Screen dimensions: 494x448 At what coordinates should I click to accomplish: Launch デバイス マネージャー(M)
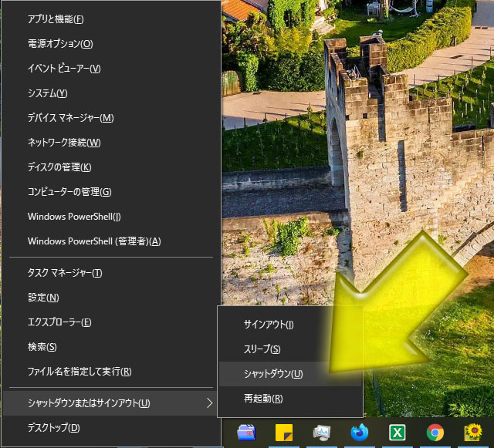[x=111, y=118]
